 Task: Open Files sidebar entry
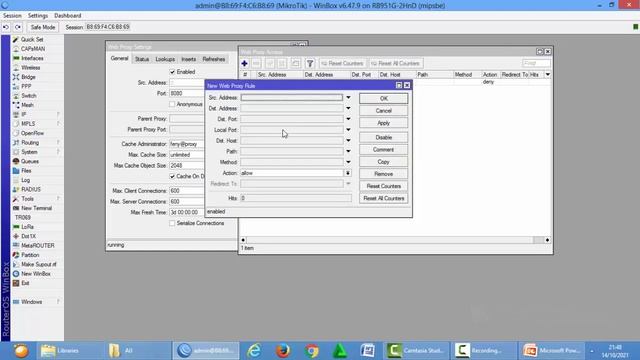26,171
